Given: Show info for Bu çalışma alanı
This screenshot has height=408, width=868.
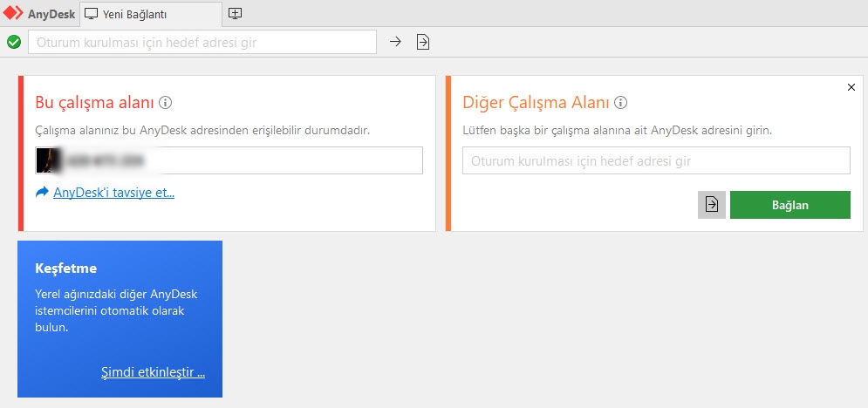Looking at the screenshot, I should pyautogui.click(x=165, y=103).
